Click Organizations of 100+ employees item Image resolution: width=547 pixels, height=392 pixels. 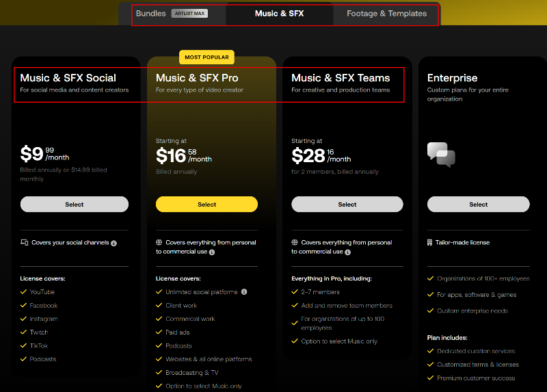tap(483, 278)
